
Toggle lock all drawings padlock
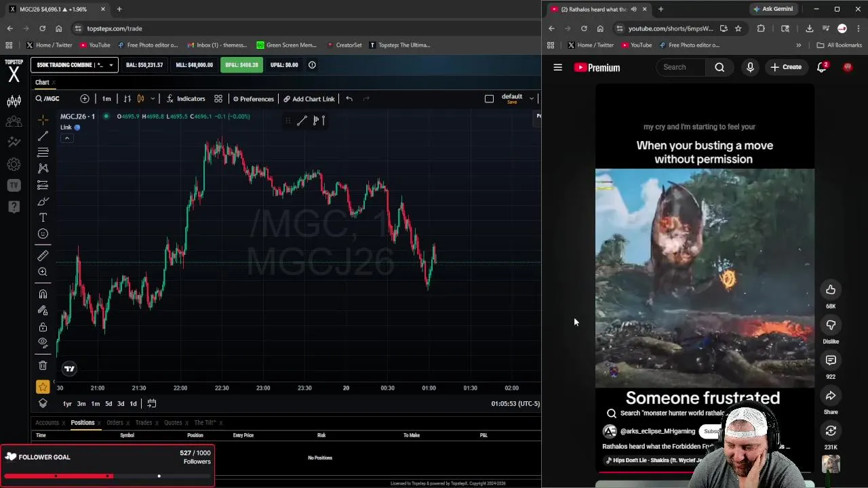43,327
